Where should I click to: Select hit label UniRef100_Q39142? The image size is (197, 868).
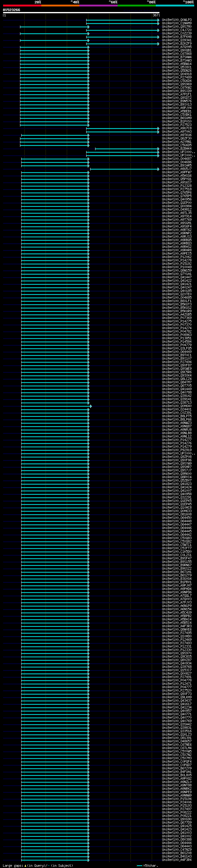pos(176,396)
